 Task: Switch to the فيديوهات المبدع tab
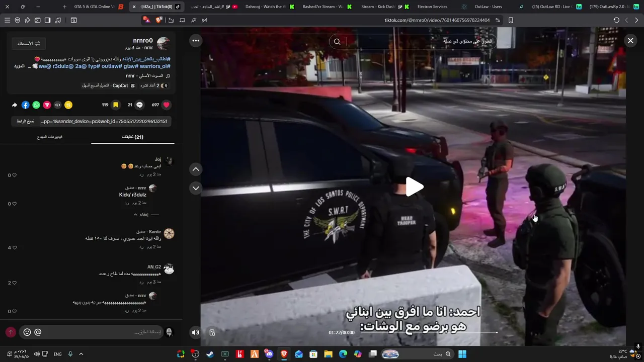point(50,137)
